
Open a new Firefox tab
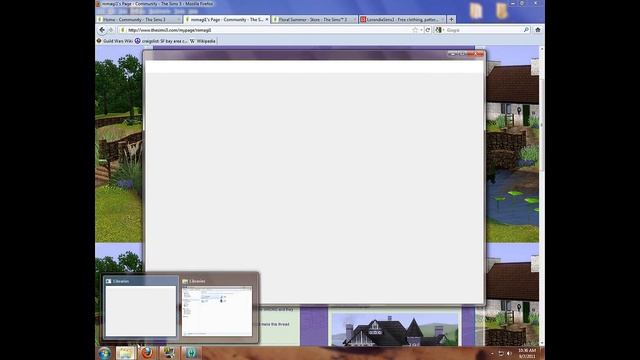click(x=451, y=19)
